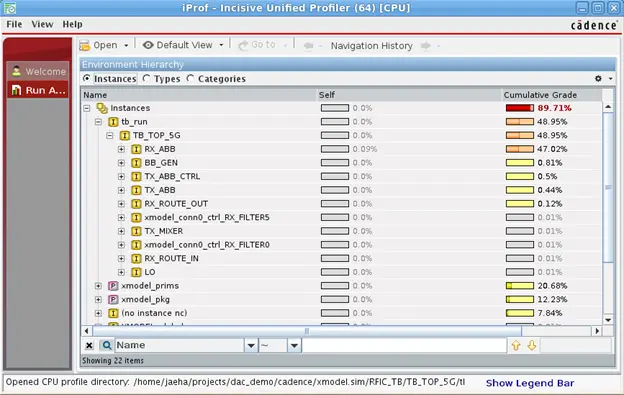Viewport: 624px width, 395px height.
Task: Click the 12.23% value for xmodel_pkg
Action: click(x=552, y=299)
